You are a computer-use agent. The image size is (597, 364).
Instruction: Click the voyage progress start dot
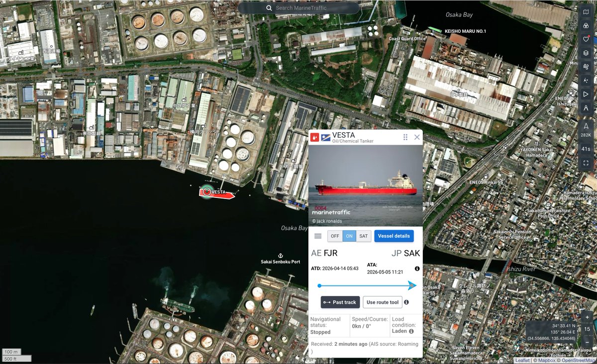319,285
